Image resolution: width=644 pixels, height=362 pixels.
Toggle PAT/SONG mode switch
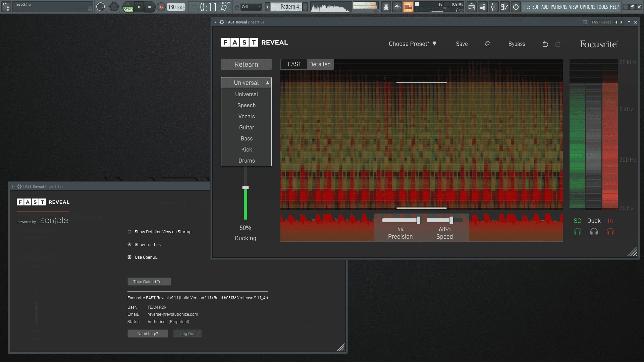(x=128, y=7)
